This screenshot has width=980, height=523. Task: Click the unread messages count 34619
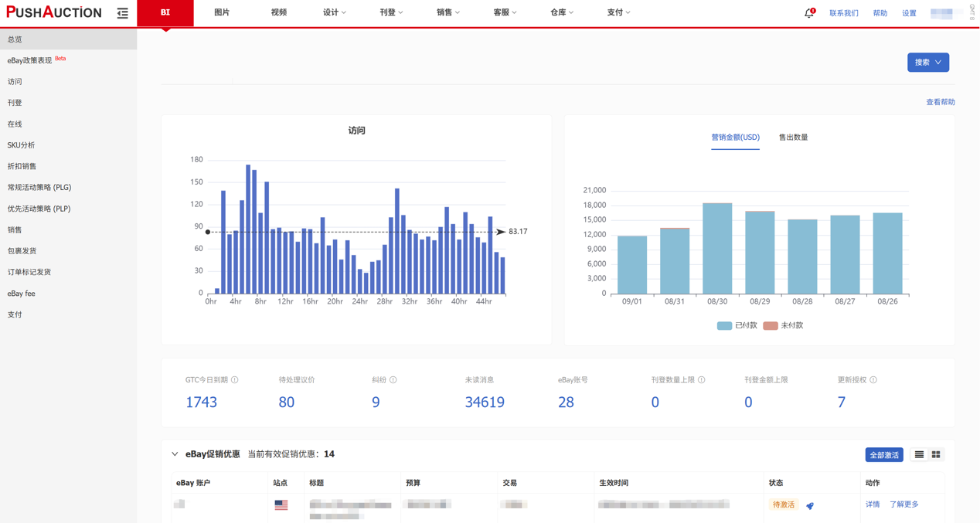(x=485, y=402)
